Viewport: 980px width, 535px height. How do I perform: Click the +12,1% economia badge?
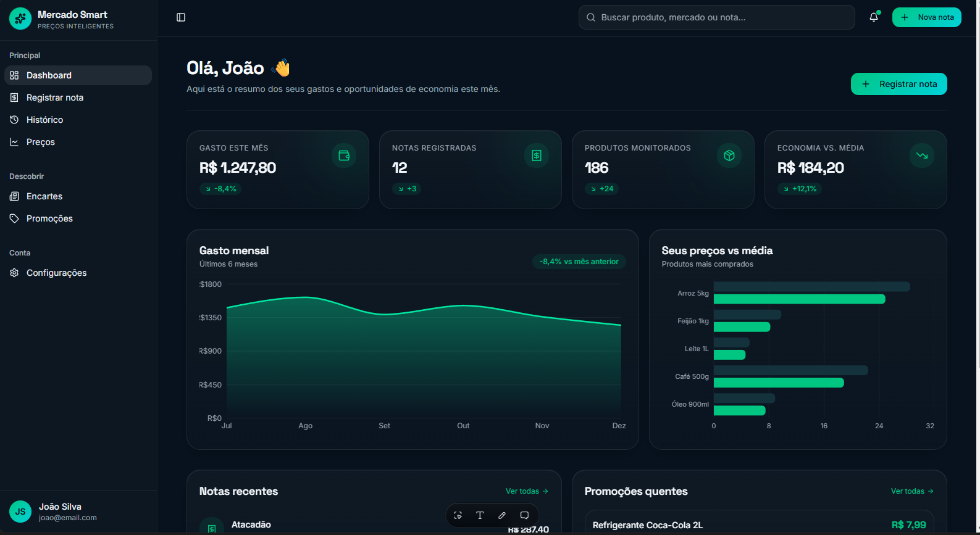click(800, 189)
